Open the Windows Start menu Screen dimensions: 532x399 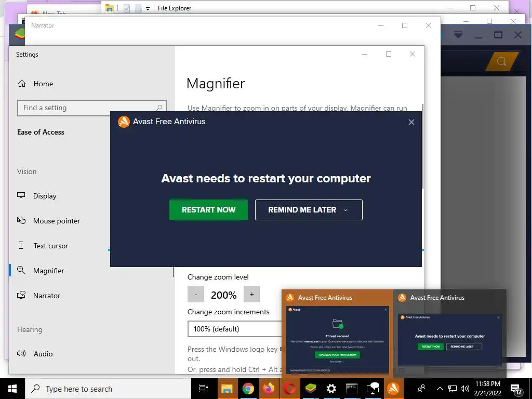click(x=12, y=389)
